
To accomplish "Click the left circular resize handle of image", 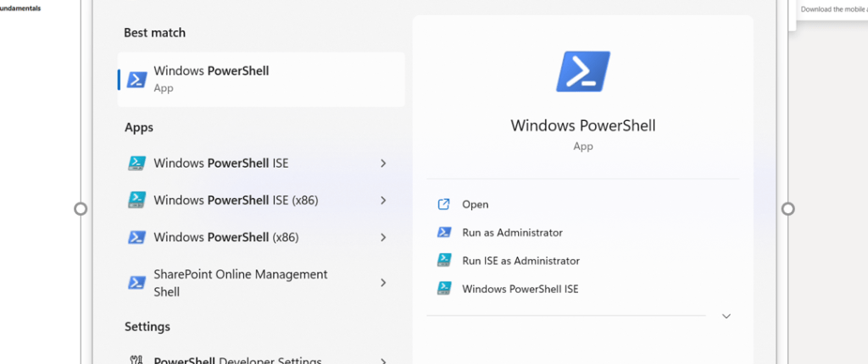I will 81,208.
